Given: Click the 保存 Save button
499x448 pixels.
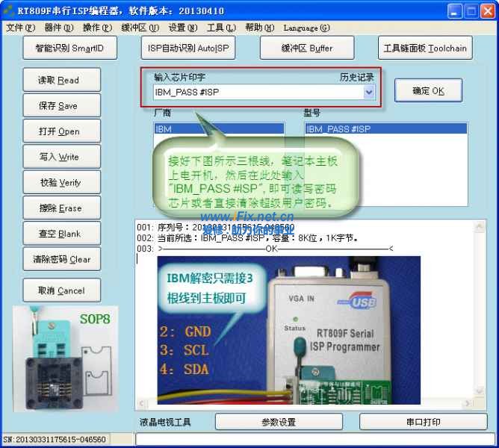Looking at the screenshot, I should click(62, 105).
